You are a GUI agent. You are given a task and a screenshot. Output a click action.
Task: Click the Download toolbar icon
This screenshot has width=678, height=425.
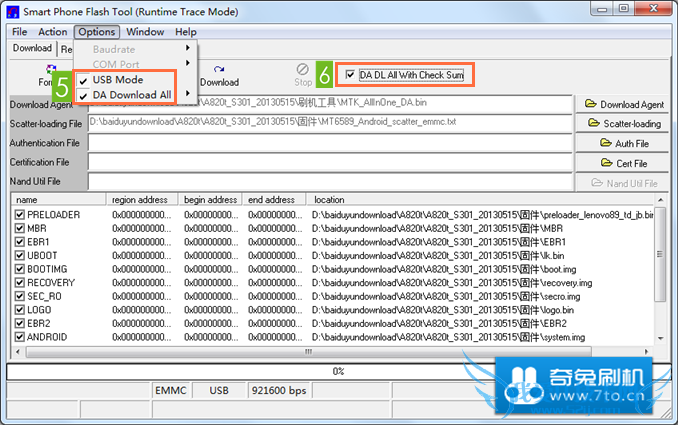(x=219, y=74)
